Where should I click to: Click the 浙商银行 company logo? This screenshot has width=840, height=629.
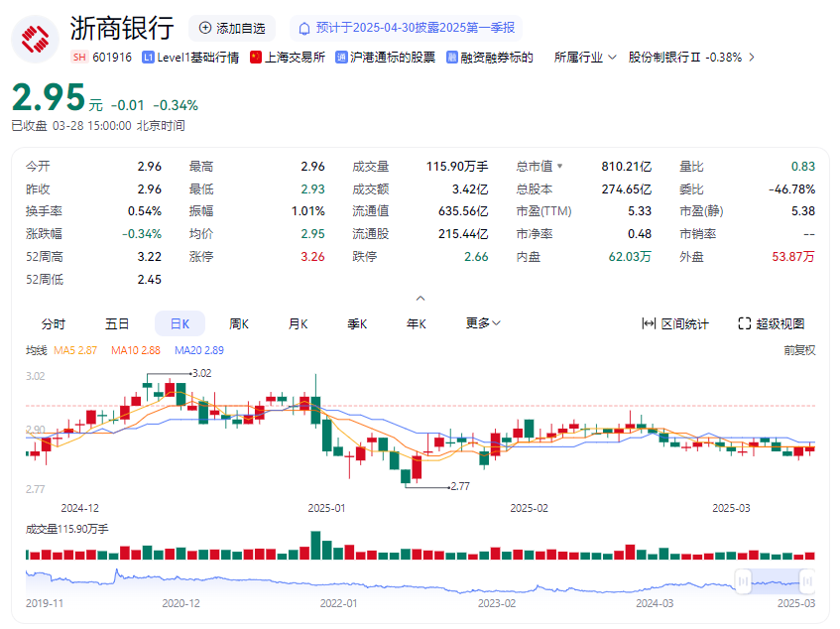pos(36,39)
